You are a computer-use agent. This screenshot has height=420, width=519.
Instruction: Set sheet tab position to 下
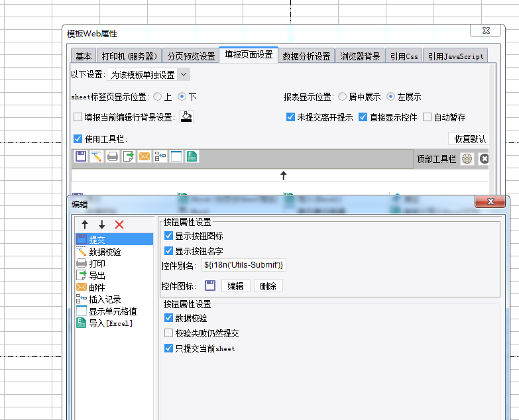(182, 97)
